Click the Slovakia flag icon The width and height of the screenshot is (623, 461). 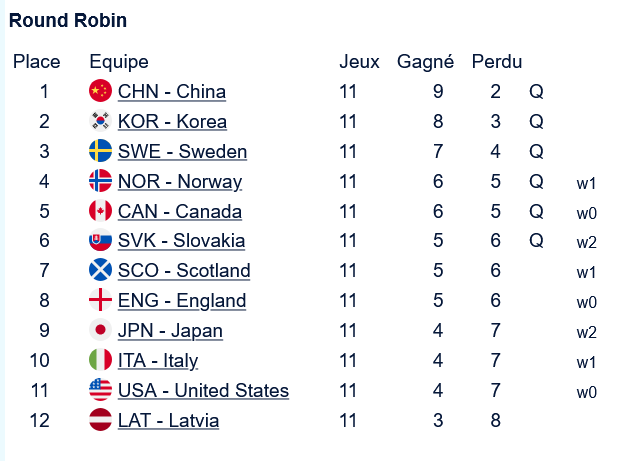point(100,241)
